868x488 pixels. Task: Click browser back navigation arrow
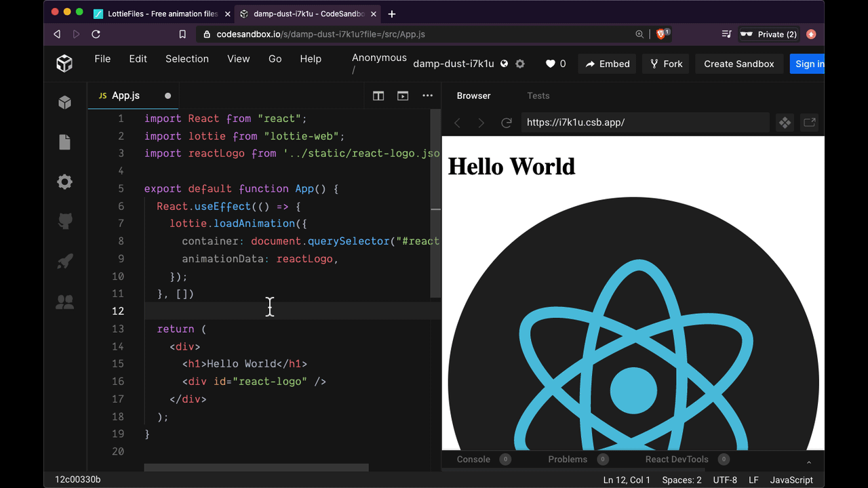(57, 34)
